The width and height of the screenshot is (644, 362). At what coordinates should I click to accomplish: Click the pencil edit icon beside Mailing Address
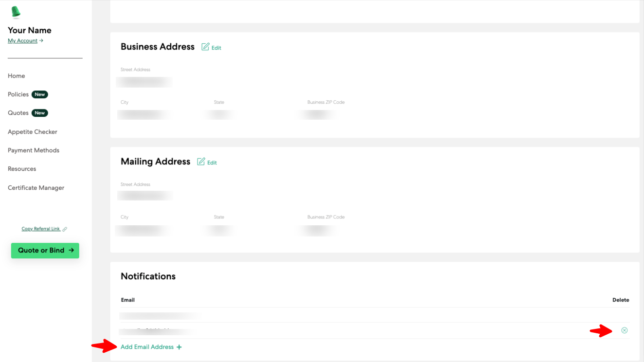coord(201,162)
